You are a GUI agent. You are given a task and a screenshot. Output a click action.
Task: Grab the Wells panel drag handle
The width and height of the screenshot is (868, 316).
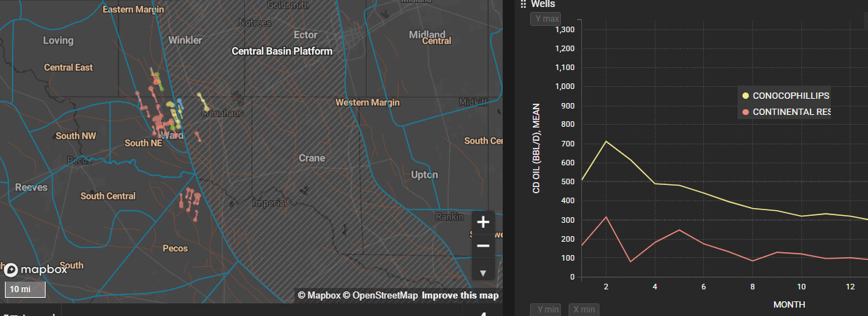(523, 4)
